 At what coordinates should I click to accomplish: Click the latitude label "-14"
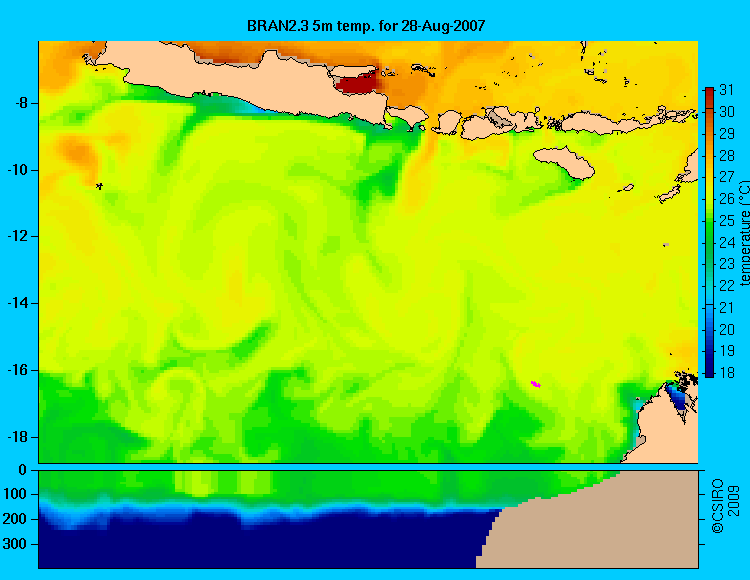point(17,303)
